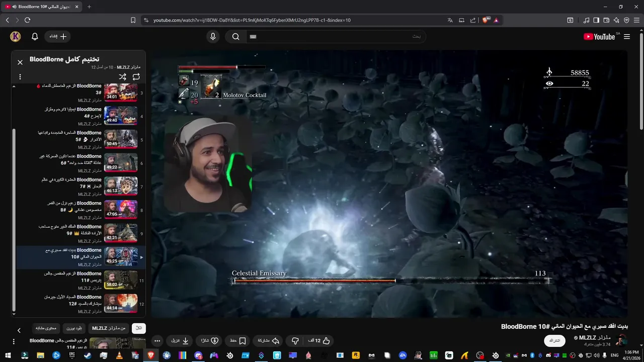Click the filter chips scroll arrow
644x362 pixels.
click(x=19, y=330)
